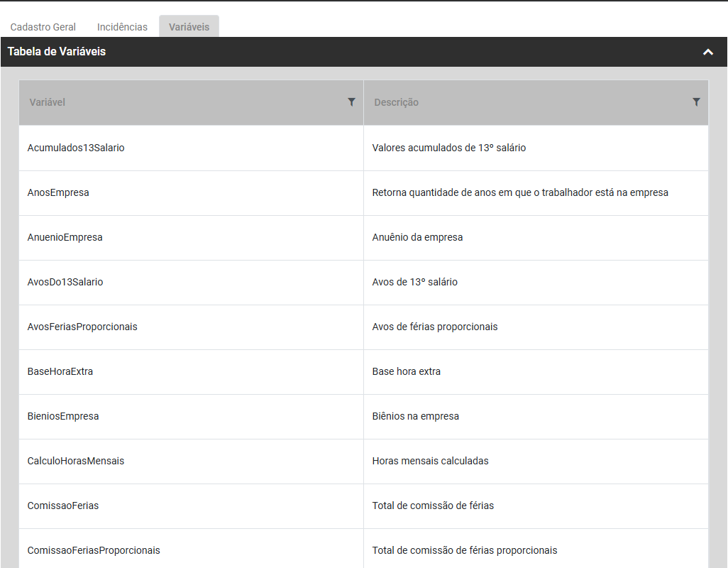This screenshot has width=728, height=568.
Task: Click the 'Horas mensais calculadas' description
Action: pyautogui.click(x=430, y=461)
